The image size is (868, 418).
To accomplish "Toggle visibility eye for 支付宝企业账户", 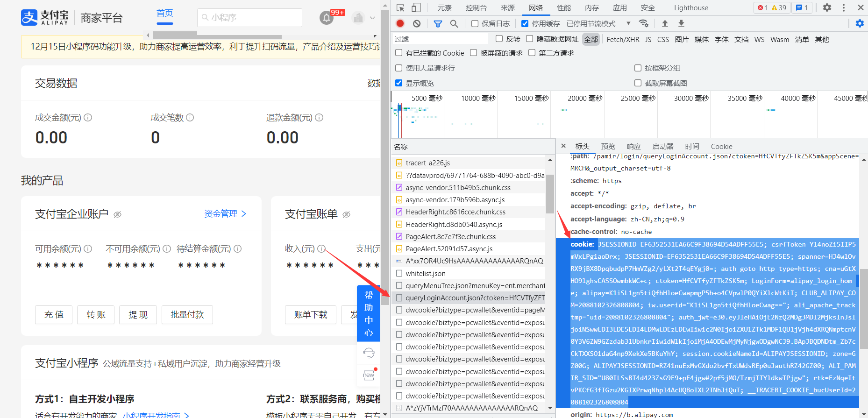I will click(x=118, y=214).
